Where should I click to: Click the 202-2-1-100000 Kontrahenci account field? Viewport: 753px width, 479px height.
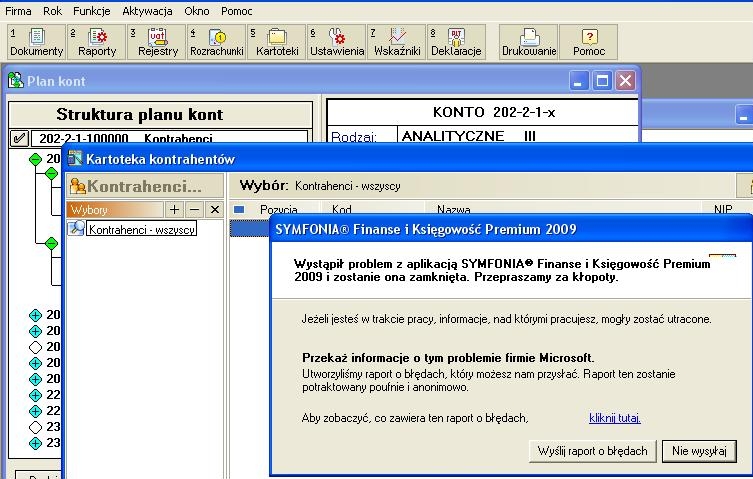(169, 138)
